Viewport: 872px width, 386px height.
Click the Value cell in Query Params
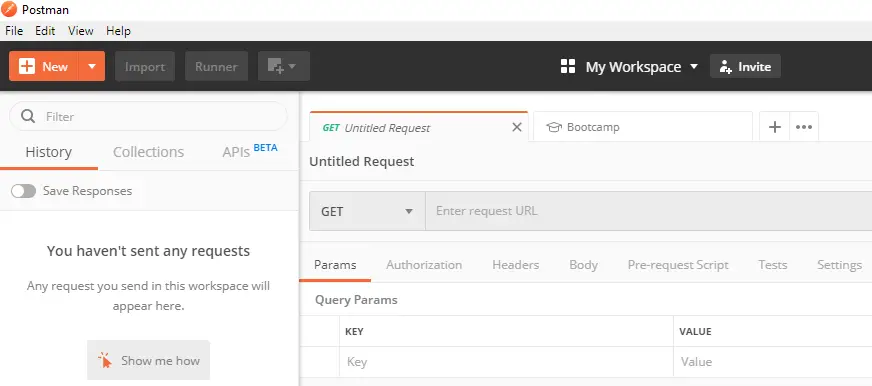coord(773,362)
